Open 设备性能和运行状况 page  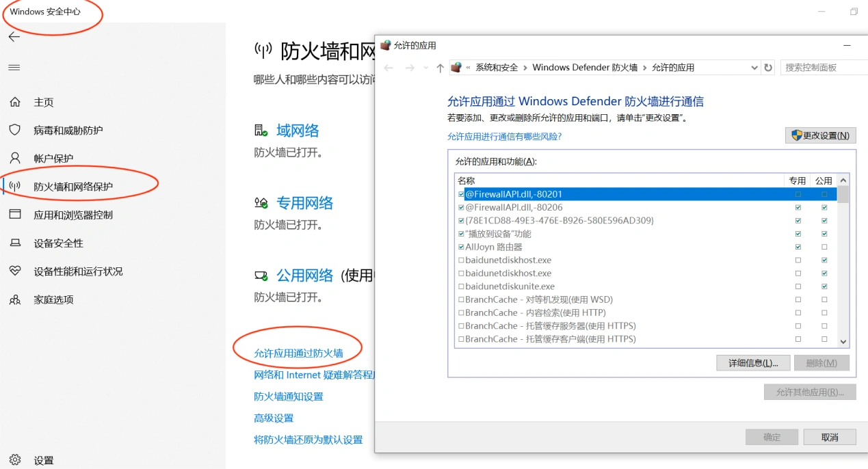coord(79,271)
